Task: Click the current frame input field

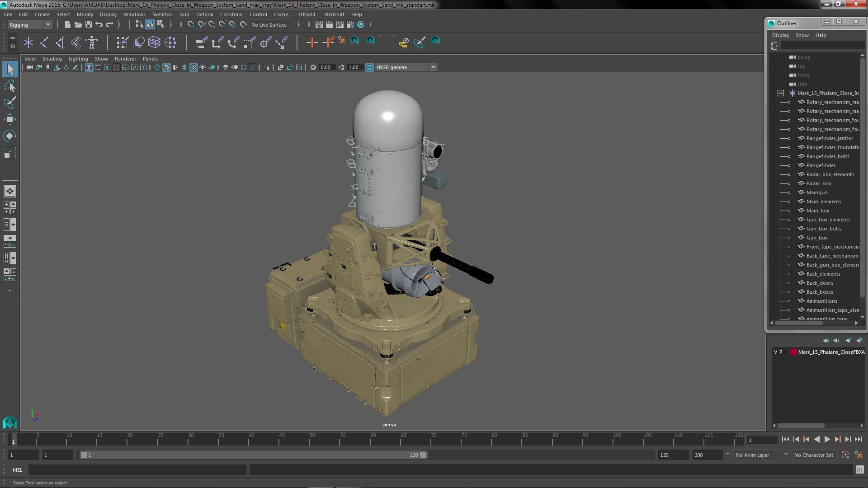Action: point(762,440)
